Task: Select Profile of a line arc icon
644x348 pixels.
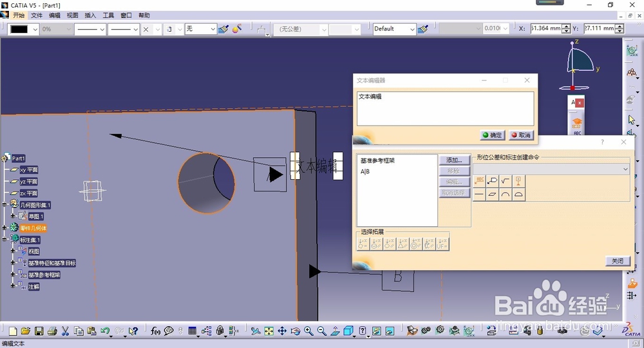Action: 506,195
